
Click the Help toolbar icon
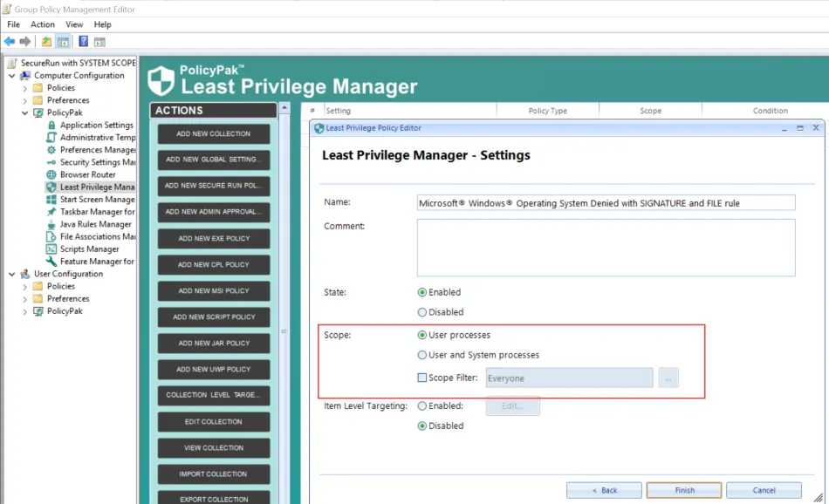[83, 41]
